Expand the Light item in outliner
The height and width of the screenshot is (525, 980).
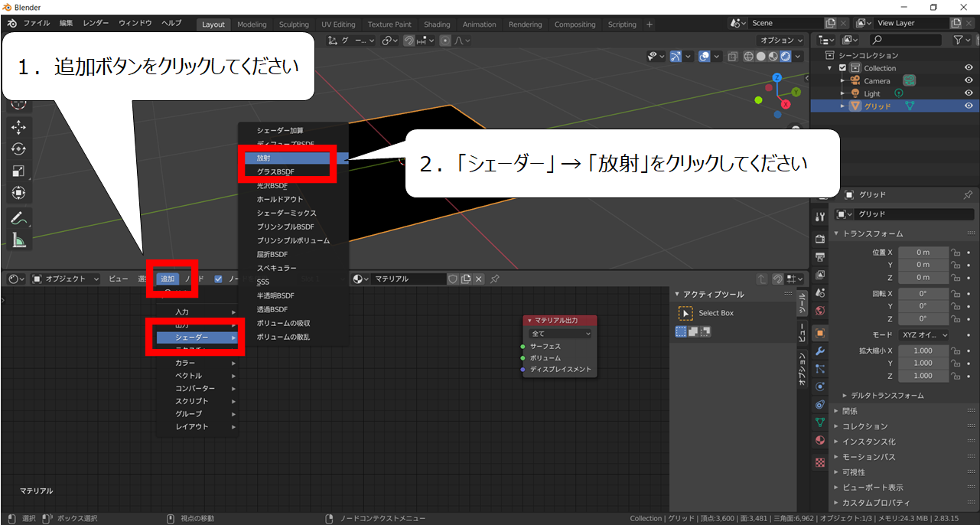(842, 93)
